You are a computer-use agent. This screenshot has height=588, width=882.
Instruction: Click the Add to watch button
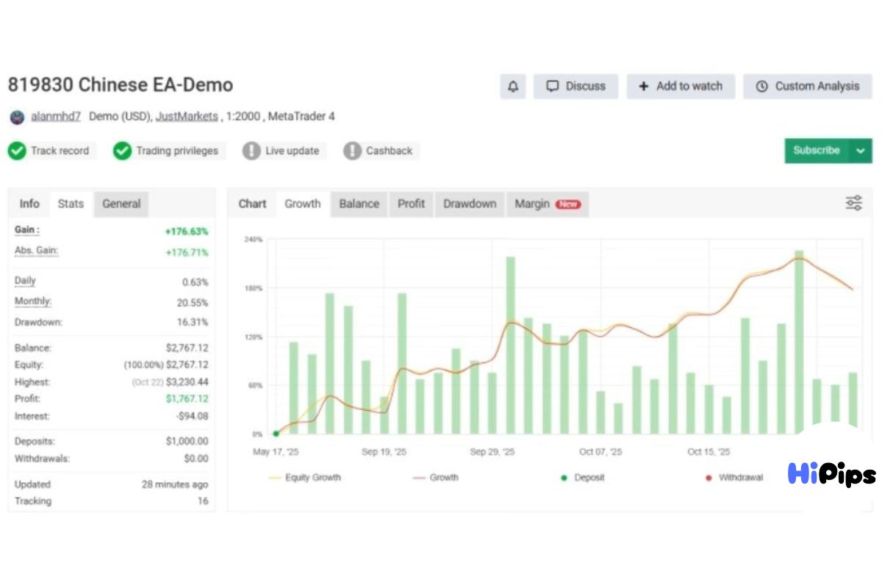pyautogui.click(x=681, y=86)
